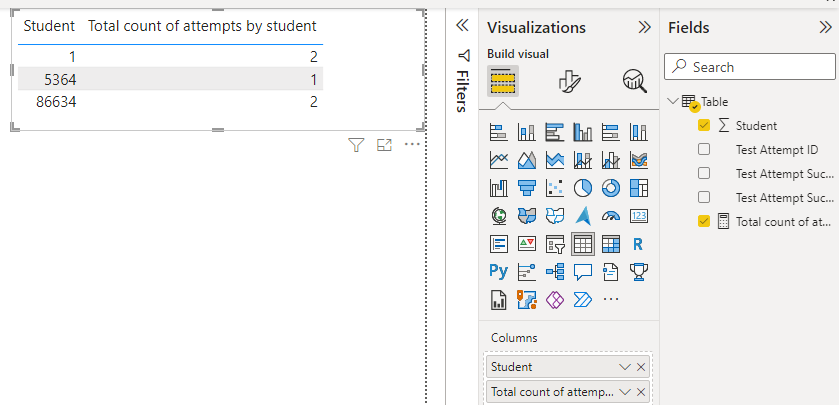Switch to the Format visual tab
This screenshot has height=405, width=839.
(x=569, y=81)
